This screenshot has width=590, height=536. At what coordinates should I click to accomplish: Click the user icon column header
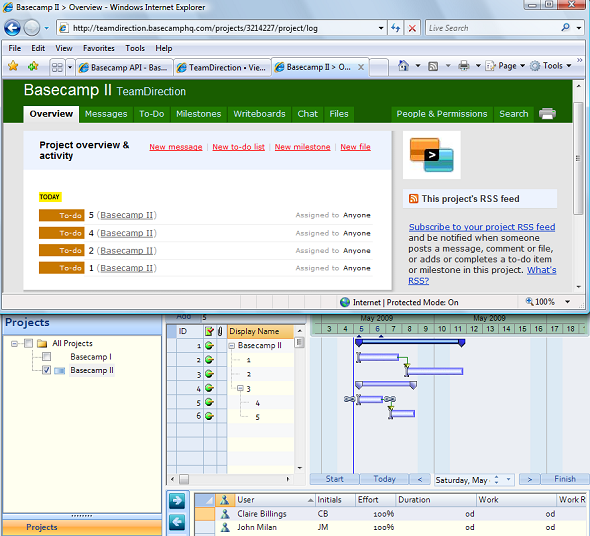click(x=225, y=499)
